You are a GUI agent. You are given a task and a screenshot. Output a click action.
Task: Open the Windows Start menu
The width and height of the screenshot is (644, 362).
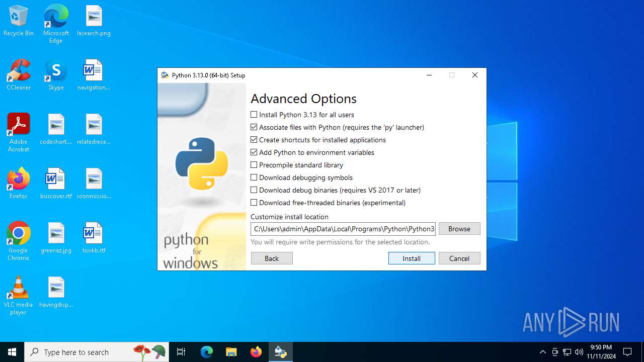12,352
